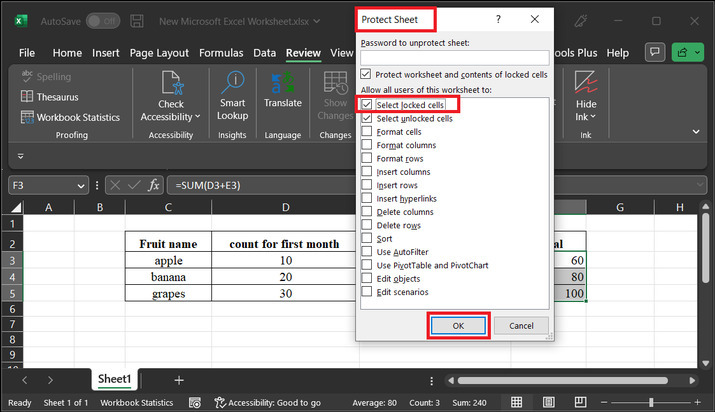This screenshot has width=715, height=412.
Task: Expand Check Accessibility dropdown
Action: [x=197, y=117]
